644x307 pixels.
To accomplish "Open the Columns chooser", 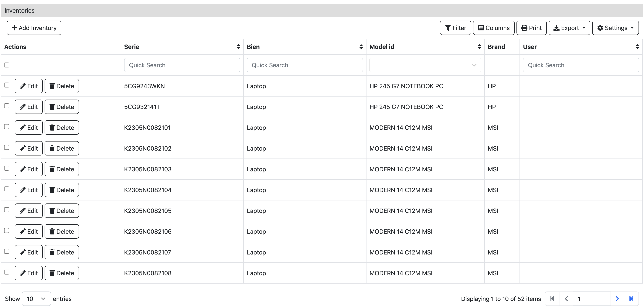I will point(493,28).
